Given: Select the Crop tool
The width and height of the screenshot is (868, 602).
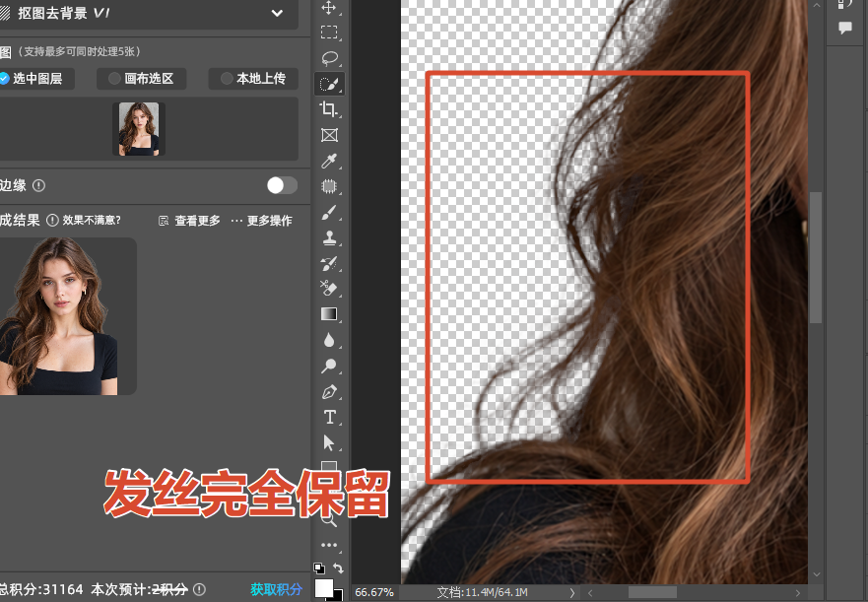Looking at the screenshot, I should (329, 109).
